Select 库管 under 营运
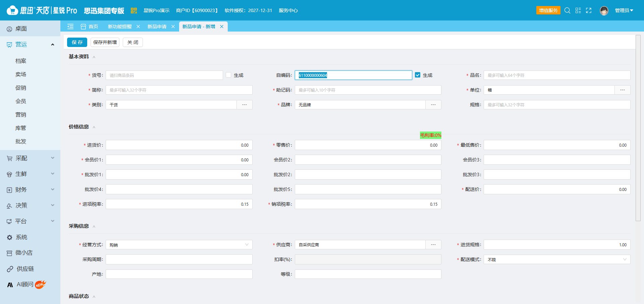 click(x=21, y=128)
